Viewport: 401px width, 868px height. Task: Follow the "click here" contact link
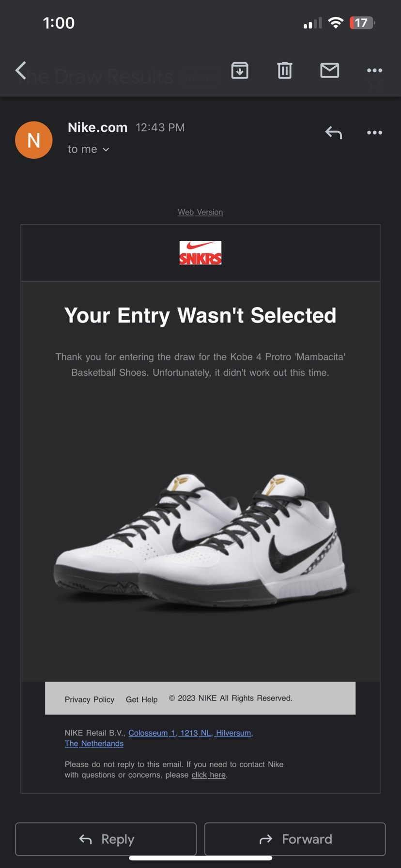pos(209,775)
